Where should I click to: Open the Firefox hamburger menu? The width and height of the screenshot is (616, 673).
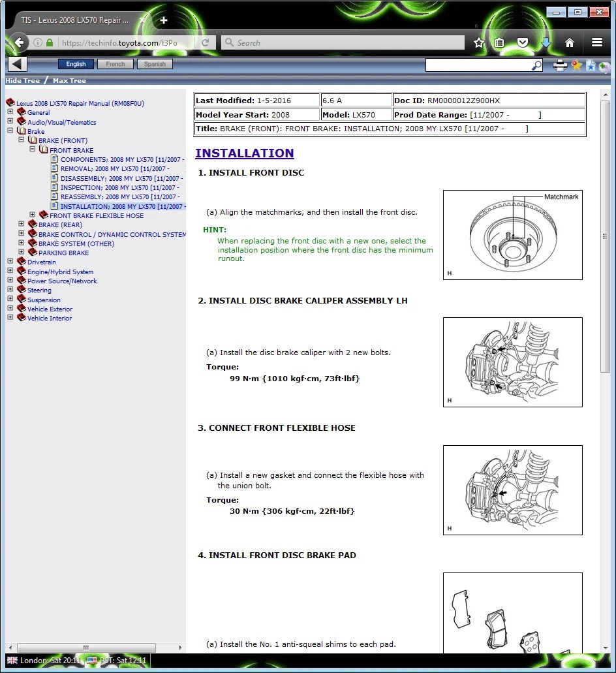point(597,42)
